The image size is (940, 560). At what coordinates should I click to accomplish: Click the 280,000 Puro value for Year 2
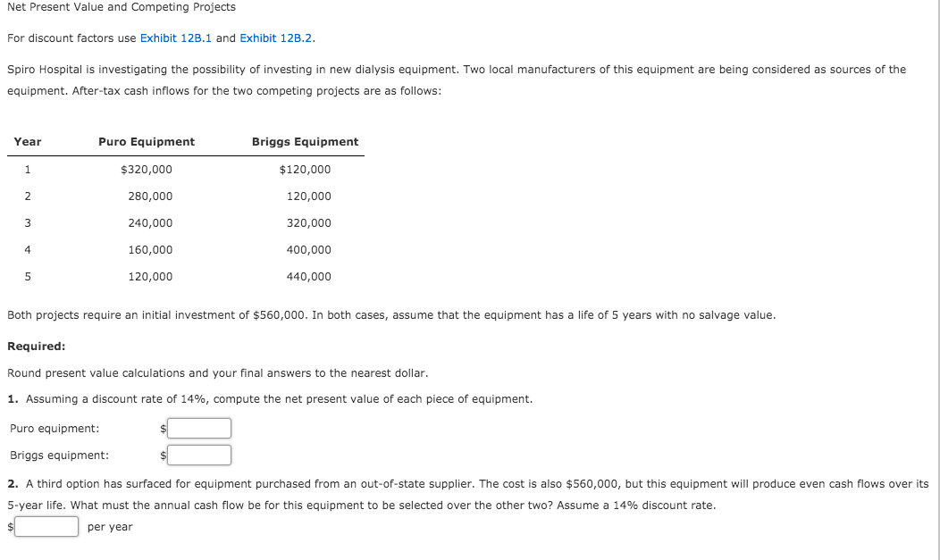pos(149,196)
